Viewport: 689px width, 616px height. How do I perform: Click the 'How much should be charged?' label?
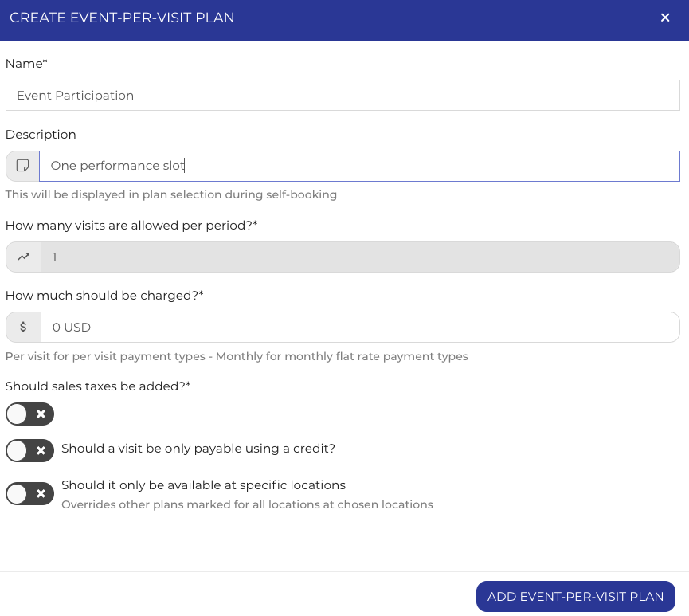(x=104, y=296)
